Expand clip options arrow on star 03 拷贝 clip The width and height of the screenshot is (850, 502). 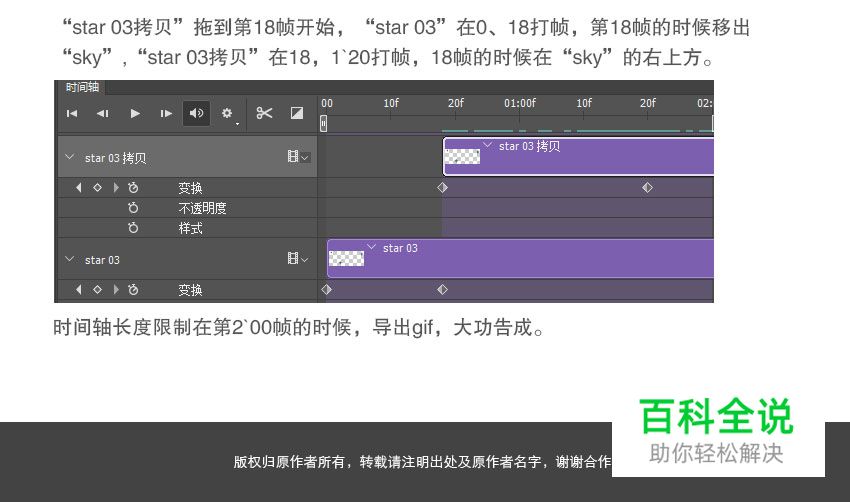coord(487,145)
